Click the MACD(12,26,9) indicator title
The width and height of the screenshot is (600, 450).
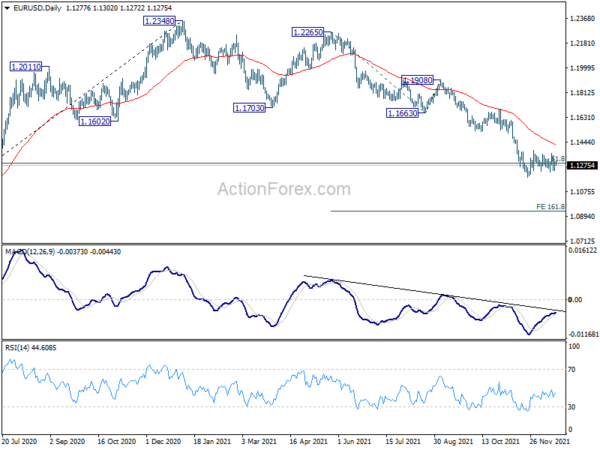[30, 252]
